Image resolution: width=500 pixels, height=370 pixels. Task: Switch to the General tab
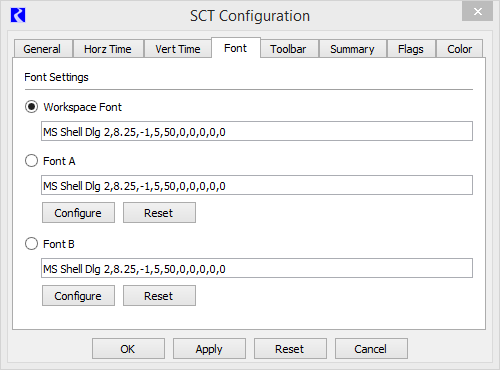click(43, 49)
